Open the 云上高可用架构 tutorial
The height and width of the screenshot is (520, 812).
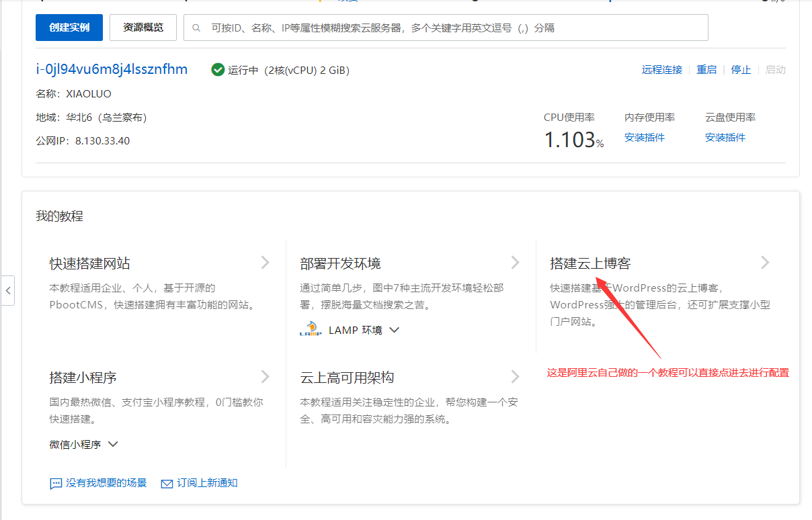pyautogui.click(x=347, y=378)
